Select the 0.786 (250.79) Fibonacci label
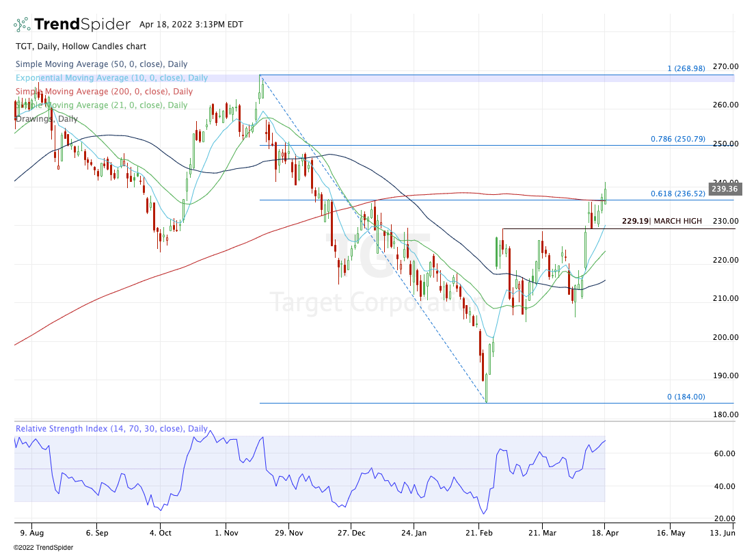This screenshot has height=554, width=756. 677,140
